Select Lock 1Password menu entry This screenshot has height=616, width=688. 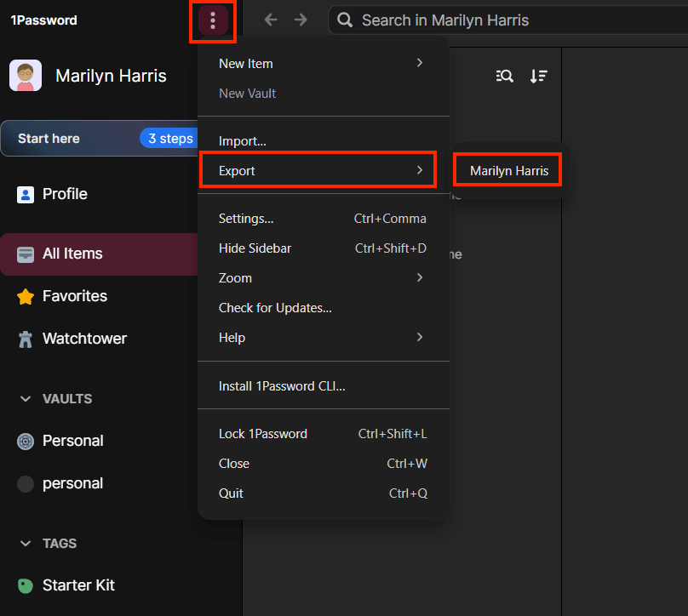click(x=324, y=434)
